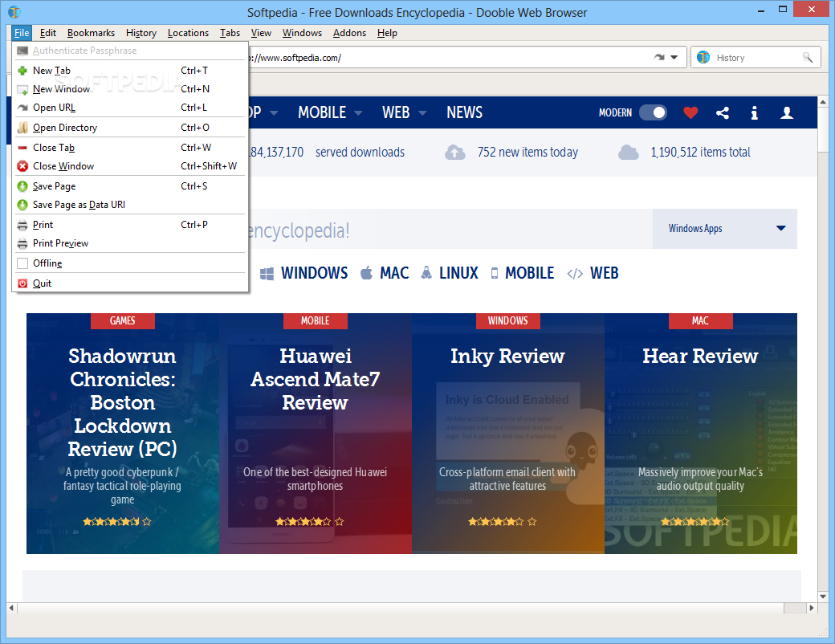Expand the MOBILE navigation dropdown arrow
835x644 pixels.
358,113
